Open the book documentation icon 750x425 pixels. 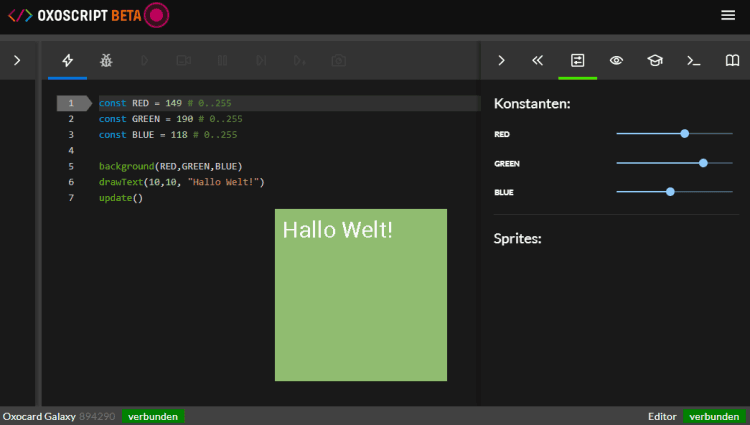[732, 61]
